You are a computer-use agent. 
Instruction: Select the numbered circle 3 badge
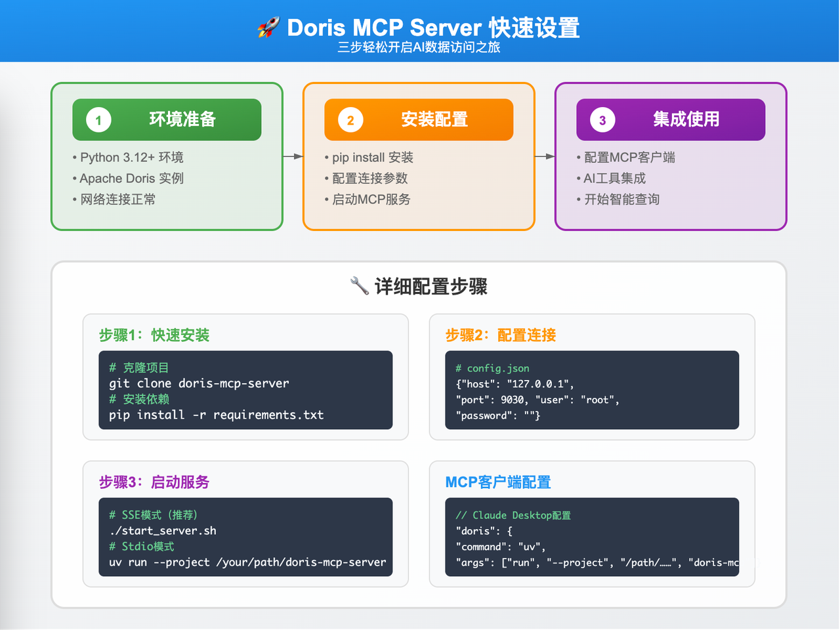[x=602, y=119]
